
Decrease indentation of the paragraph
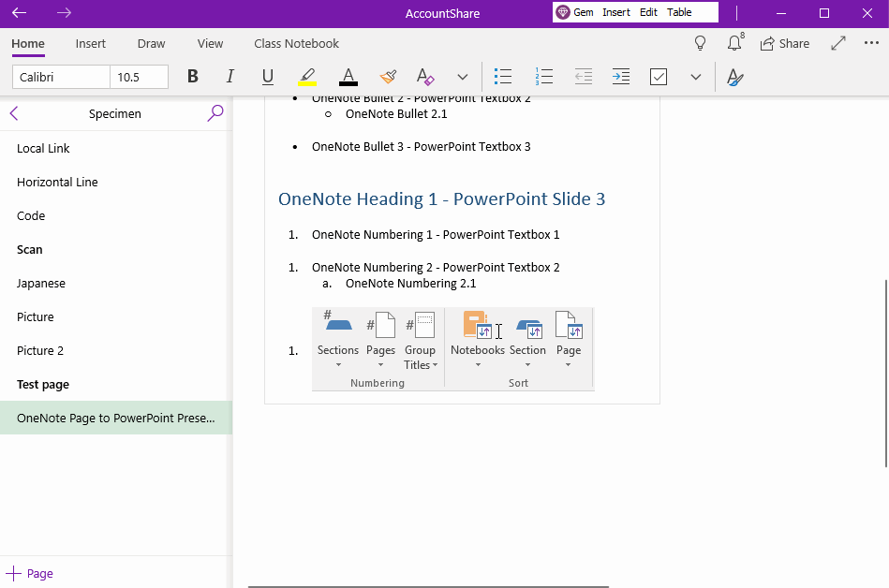583,77
